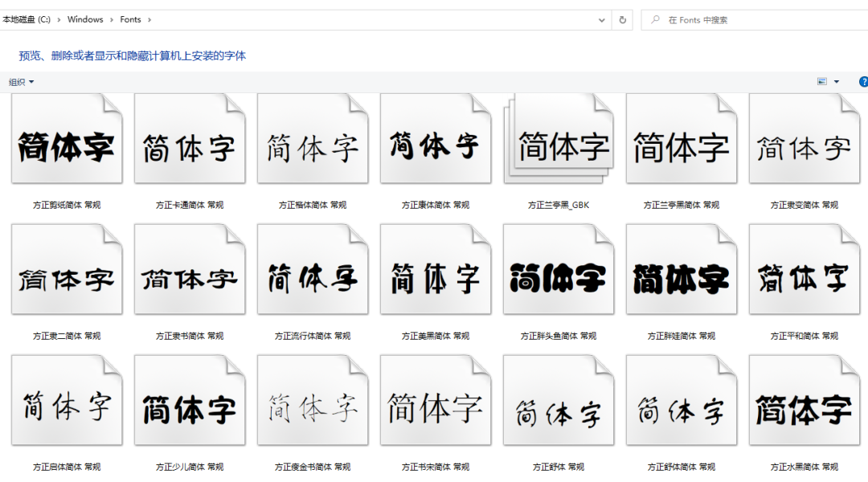Screen dimensions: 868x482
Task: Open the 方正剪纸简体 常规 font icon
Action: coord(67,138)
